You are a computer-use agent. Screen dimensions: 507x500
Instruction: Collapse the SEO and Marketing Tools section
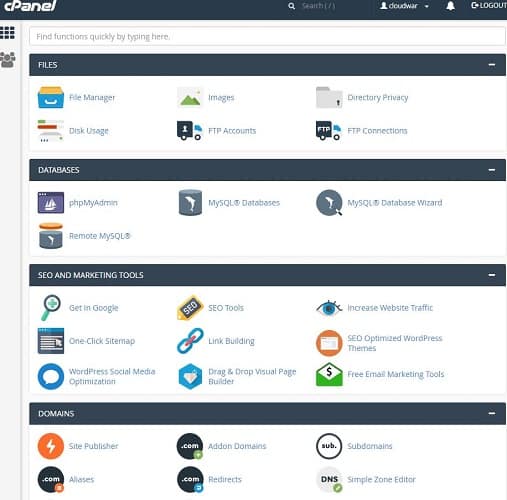point(492,275)
